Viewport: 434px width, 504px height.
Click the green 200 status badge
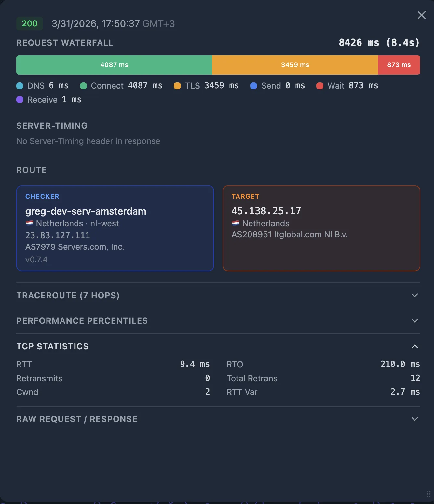(29, 23)
